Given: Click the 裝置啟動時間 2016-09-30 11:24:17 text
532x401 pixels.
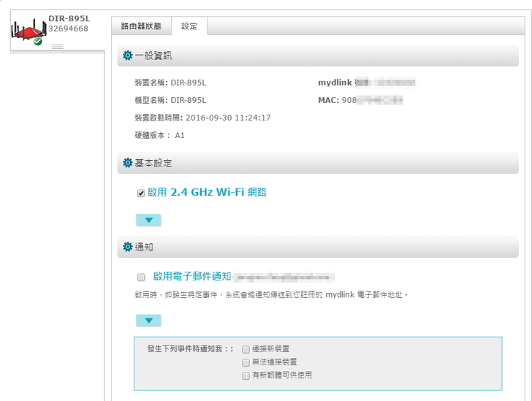Looking at the screenshot, I should coord(202,118).
